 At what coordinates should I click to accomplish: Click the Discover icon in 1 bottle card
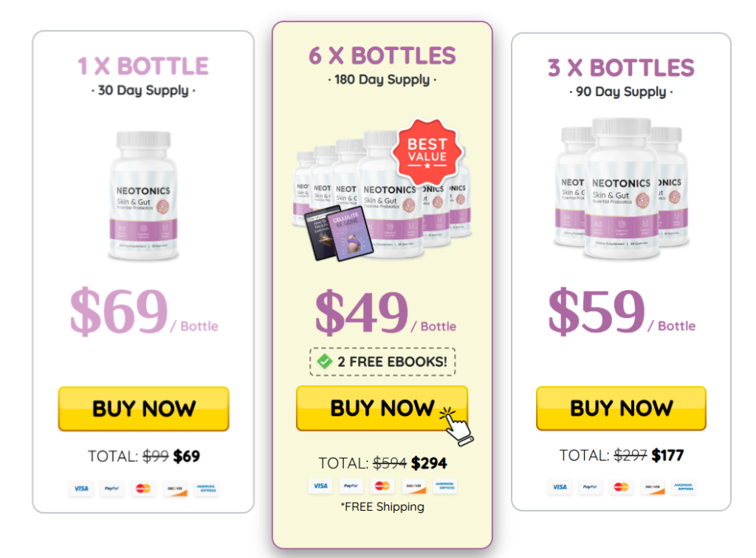point(174,489)
